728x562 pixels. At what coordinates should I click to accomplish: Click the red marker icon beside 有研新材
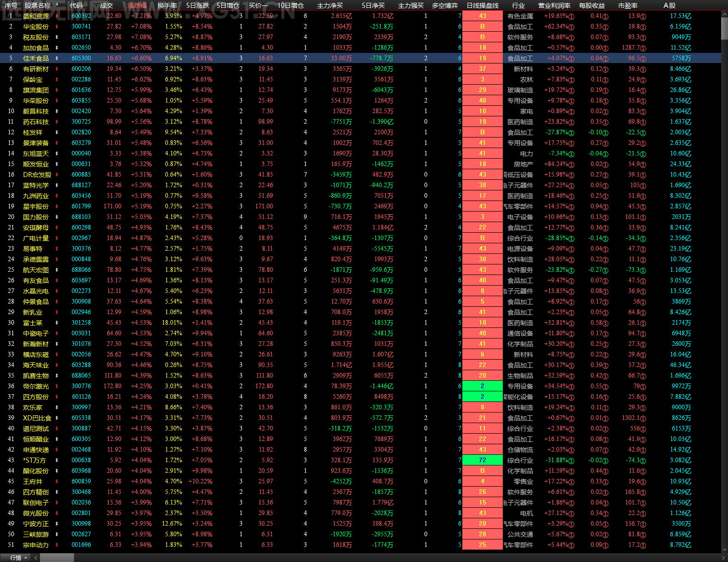[x=57, y=69]
